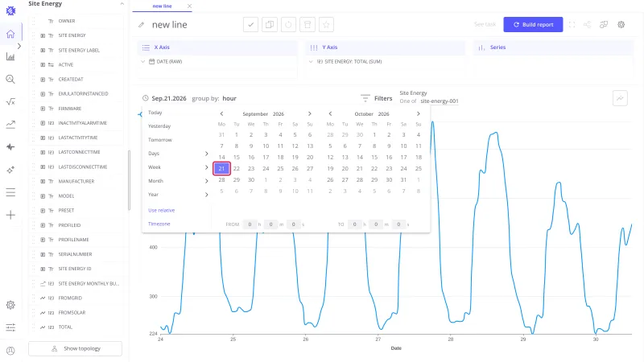This screenshot has height=362, width=644.
Task: Open the hamburger list icon in sidebar
Action: coord(10,192)
